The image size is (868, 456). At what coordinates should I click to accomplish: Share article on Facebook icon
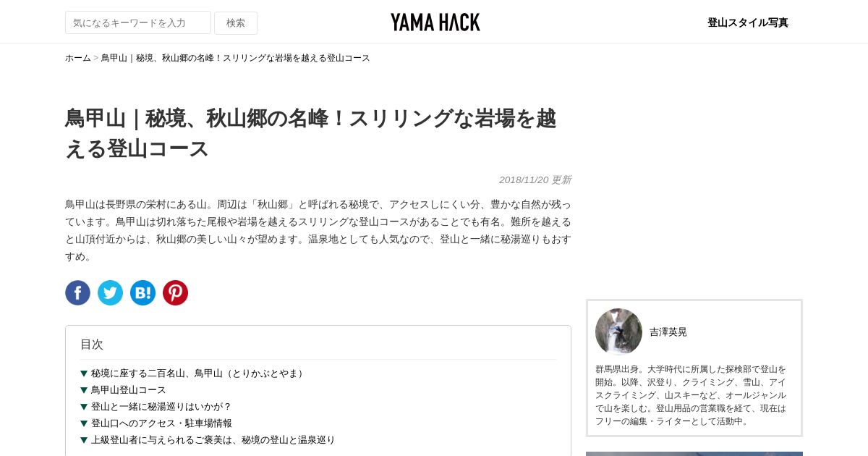pyautogui.click(x=77, y=292)
